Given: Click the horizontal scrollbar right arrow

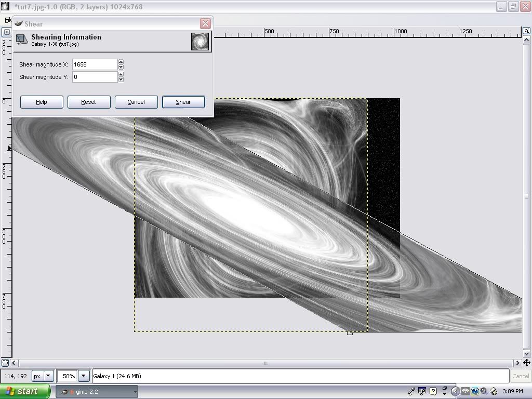Looking at the screenshot, I should [517, 363].
